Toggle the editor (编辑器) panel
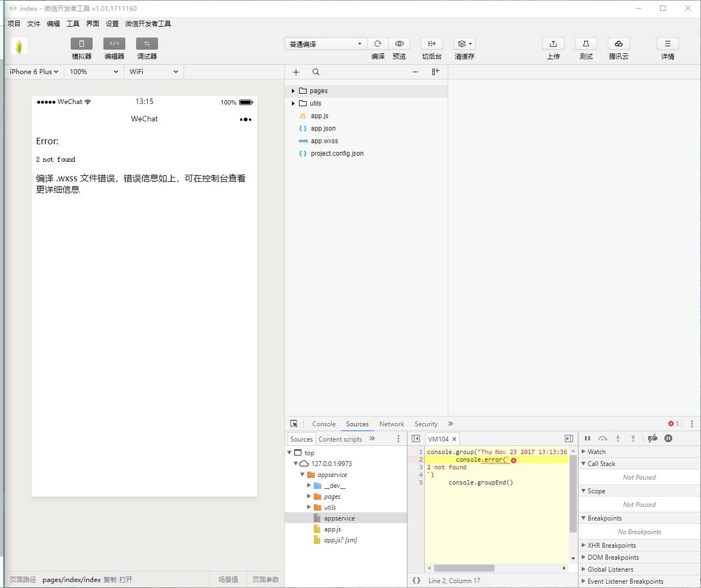Screen dimensions: 701x588 [114, 44]
